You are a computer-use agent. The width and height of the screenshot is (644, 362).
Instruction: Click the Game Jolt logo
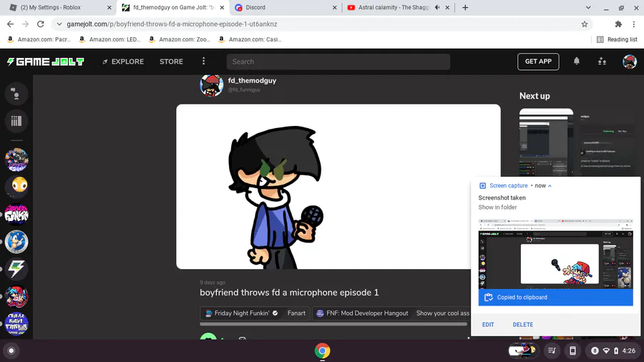(45, 62)
